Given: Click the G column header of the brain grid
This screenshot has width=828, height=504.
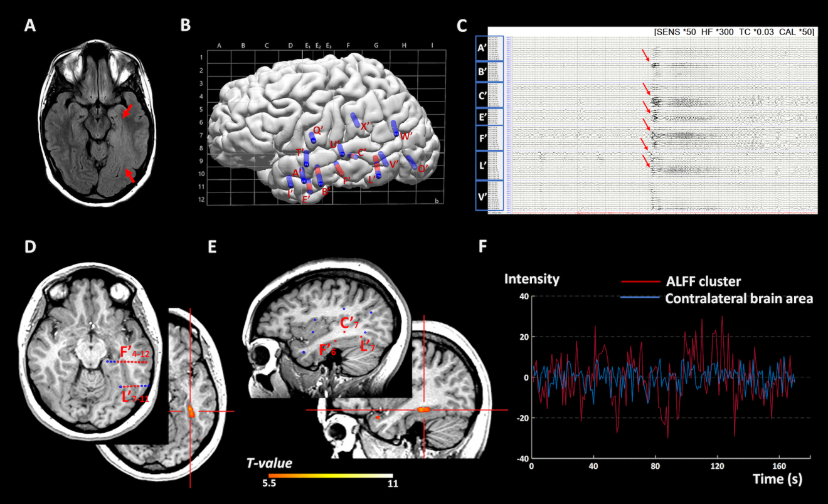Looking at the screenshot, I should [x=376, y=46].
